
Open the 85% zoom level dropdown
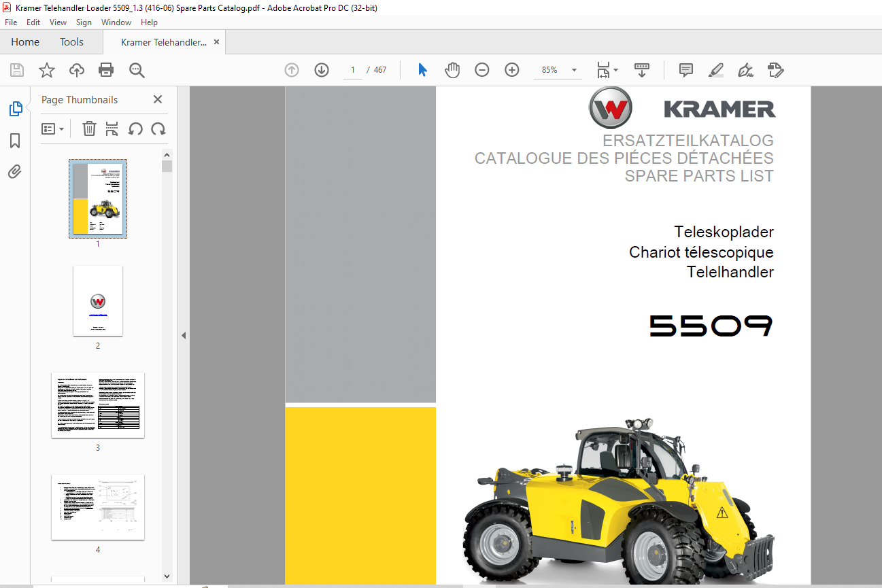(x=574, y=70)
